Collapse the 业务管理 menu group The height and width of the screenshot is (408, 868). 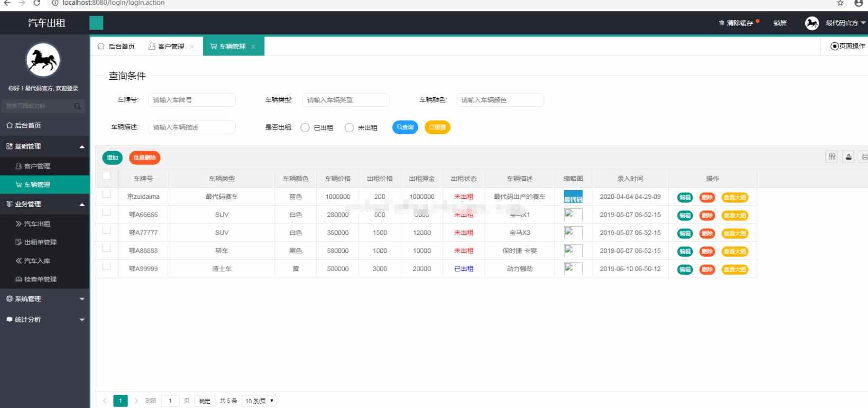coord(45,204)
